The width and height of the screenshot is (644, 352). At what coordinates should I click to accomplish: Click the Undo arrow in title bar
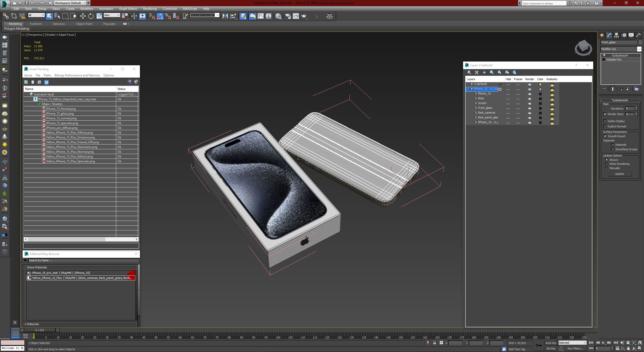(x=32, y=3)
